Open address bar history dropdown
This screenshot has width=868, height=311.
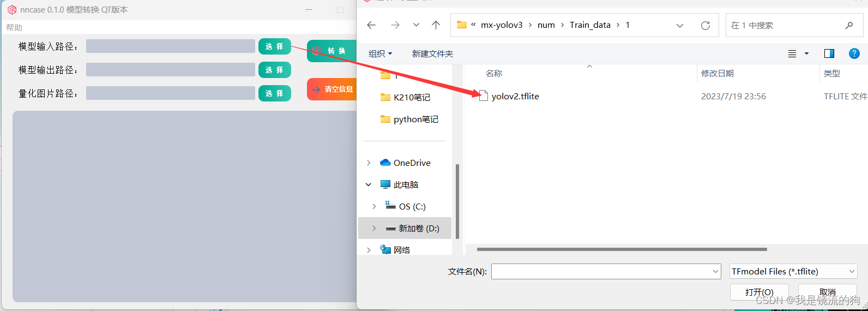coord(679,25)
